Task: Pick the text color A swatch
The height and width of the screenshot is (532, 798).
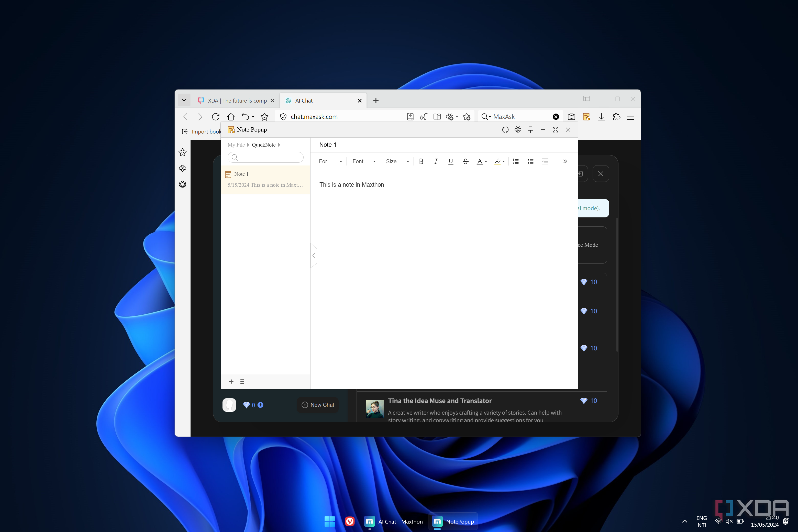Action: (480, 161)
